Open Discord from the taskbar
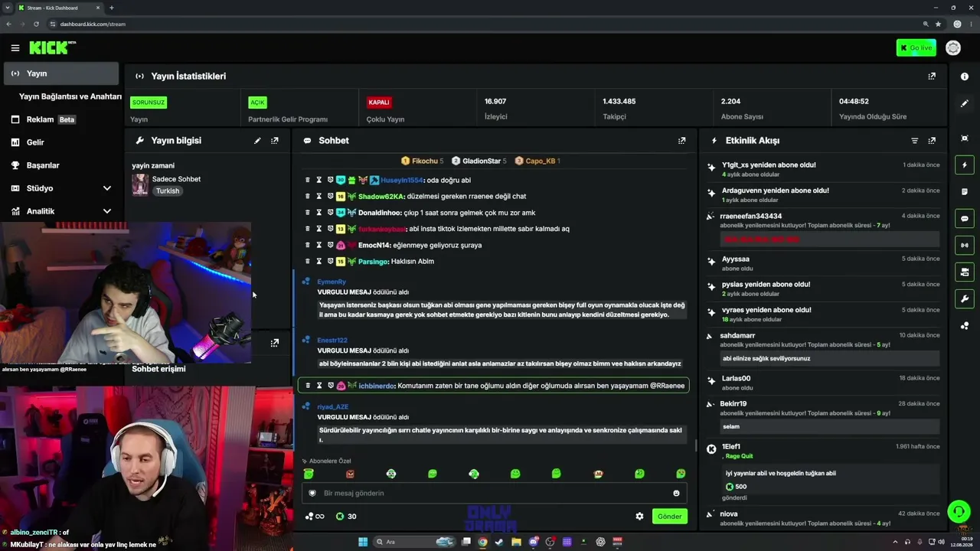The image size is (980, 551). (534, 542)
